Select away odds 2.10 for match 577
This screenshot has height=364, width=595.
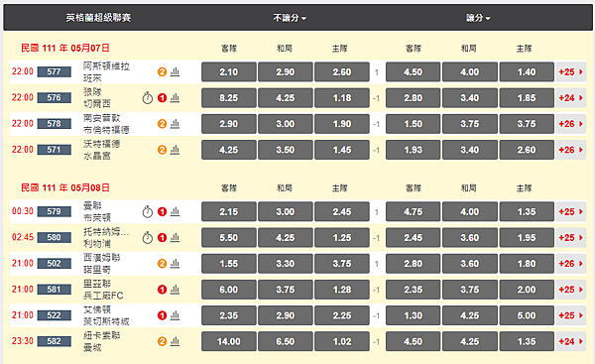point(229,71)
